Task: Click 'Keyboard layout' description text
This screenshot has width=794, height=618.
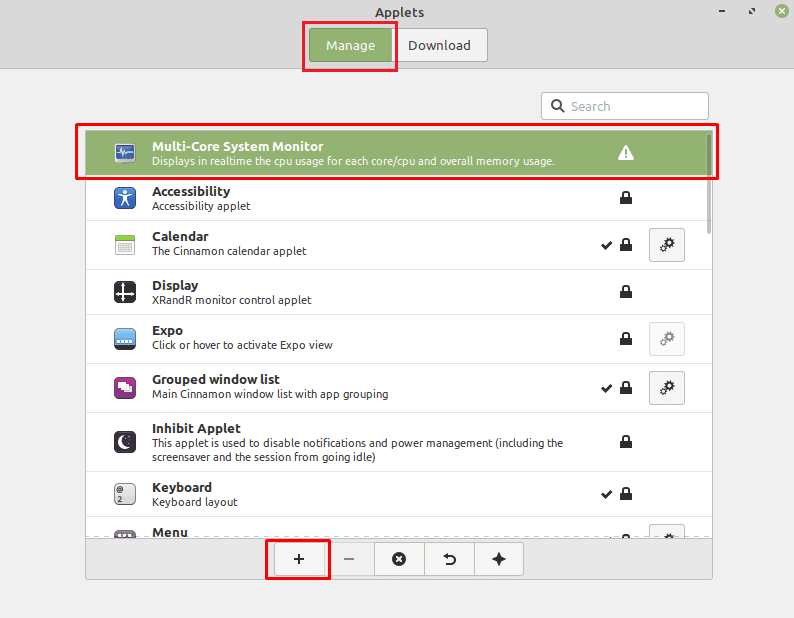Action: tap(194, 502)
